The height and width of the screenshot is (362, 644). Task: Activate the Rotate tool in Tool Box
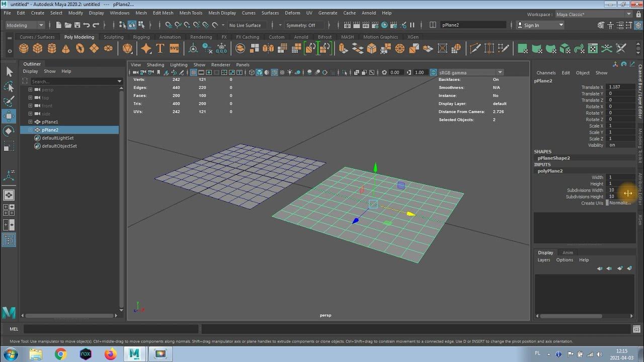coord(9,131)
